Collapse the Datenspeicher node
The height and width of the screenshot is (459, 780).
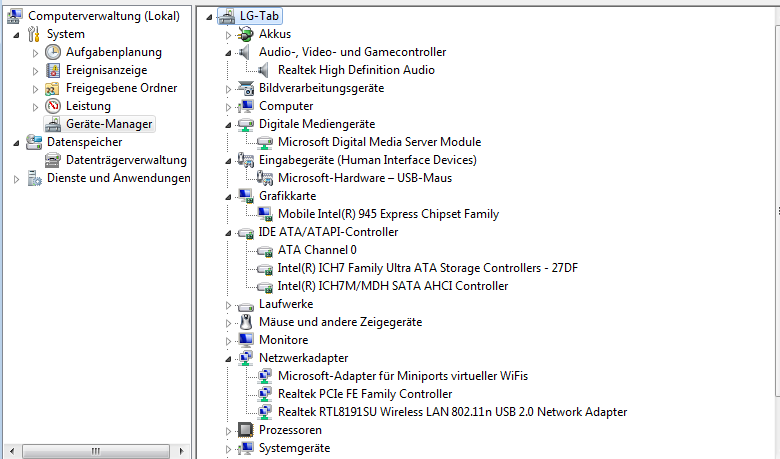click(16, 143)
